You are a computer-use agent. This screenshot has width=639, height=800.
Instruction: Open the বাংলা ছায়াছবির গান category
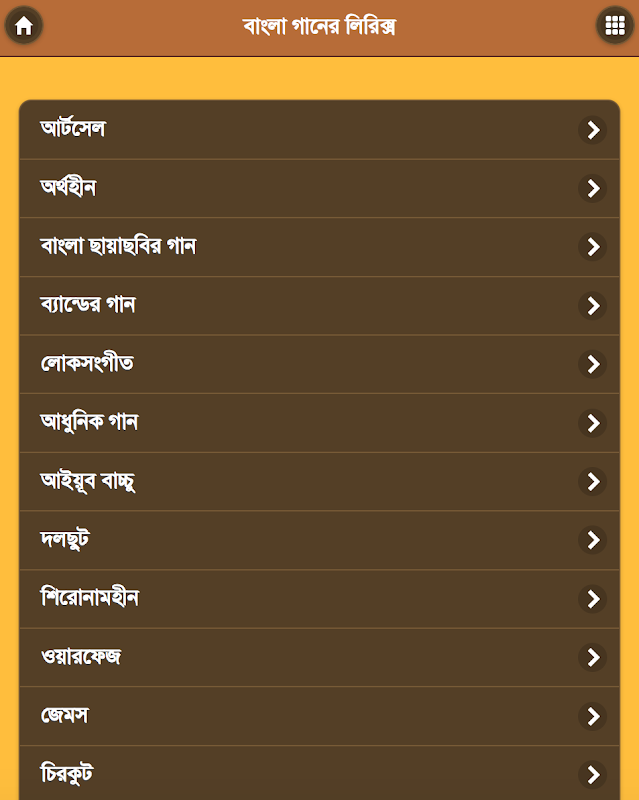click(118, 246)
